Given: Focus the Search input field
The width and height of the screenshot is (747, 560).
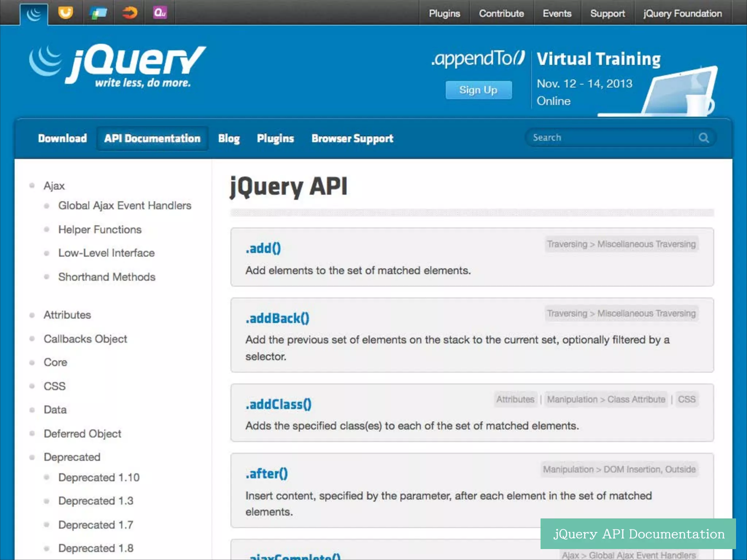Looking at the screenshot, I should tap(610, 138).
